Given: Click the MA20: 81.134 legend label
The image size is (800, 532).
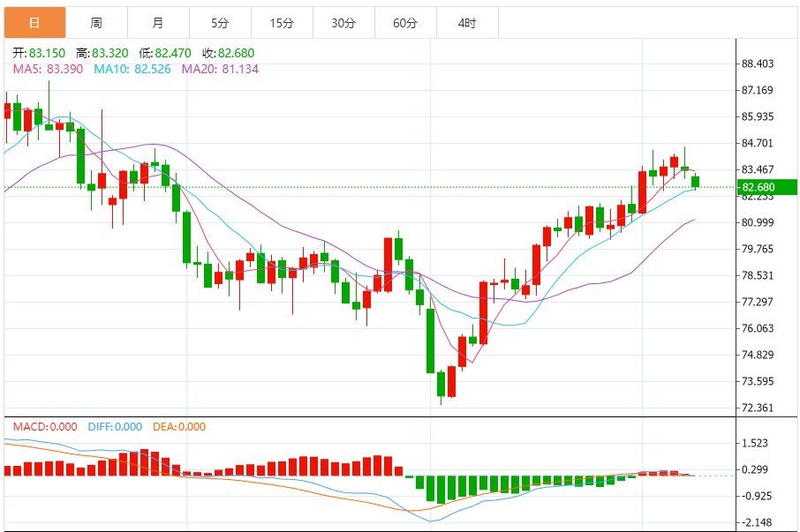Looking at the screenshot, I should [x=220, y=69].
